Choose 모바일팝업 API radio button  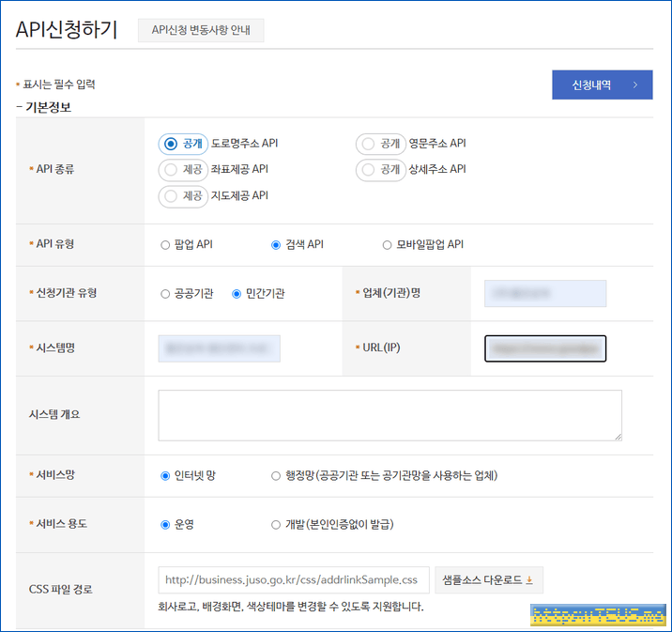(387, 245)
